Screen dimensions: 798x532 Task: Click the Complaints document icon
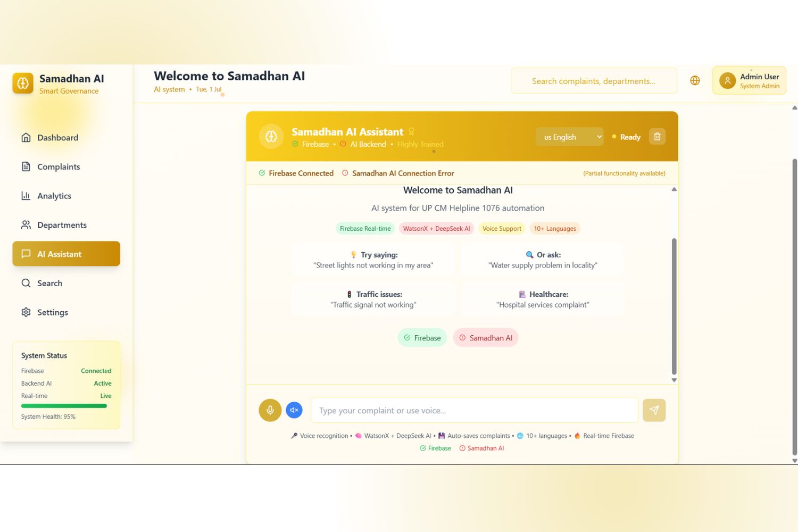tap(26, 167)
